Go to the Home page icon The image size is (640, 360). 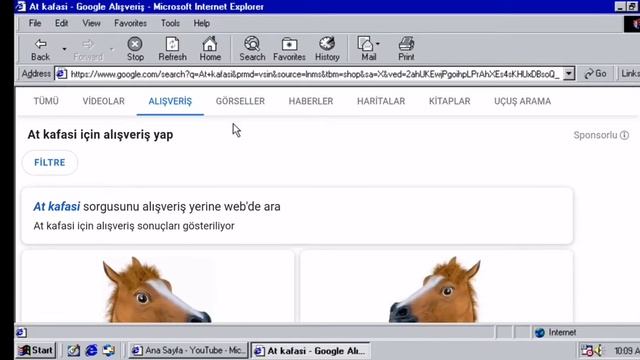tap(210, 49)
